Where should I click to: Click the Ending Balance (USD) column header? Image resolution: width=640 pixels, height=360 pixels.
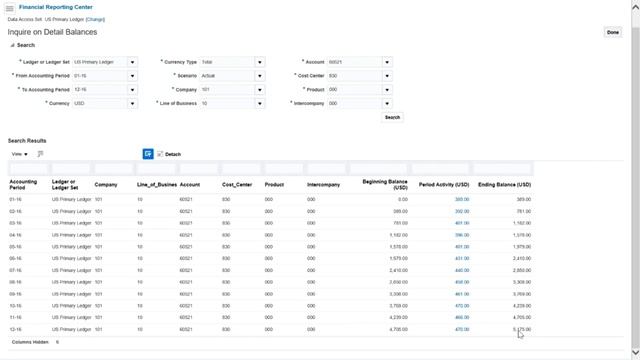504,185
